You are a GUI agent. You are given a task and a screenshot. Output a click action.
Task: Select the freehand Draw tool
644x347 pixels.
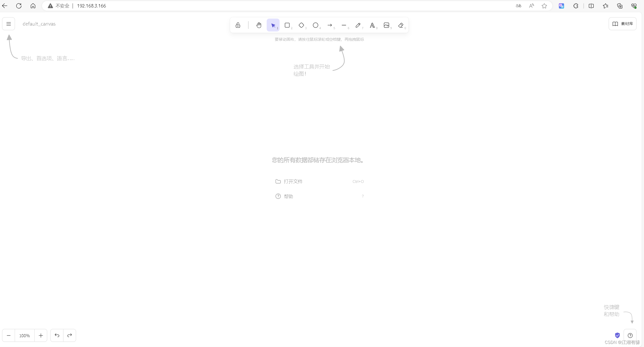[358, 25]
